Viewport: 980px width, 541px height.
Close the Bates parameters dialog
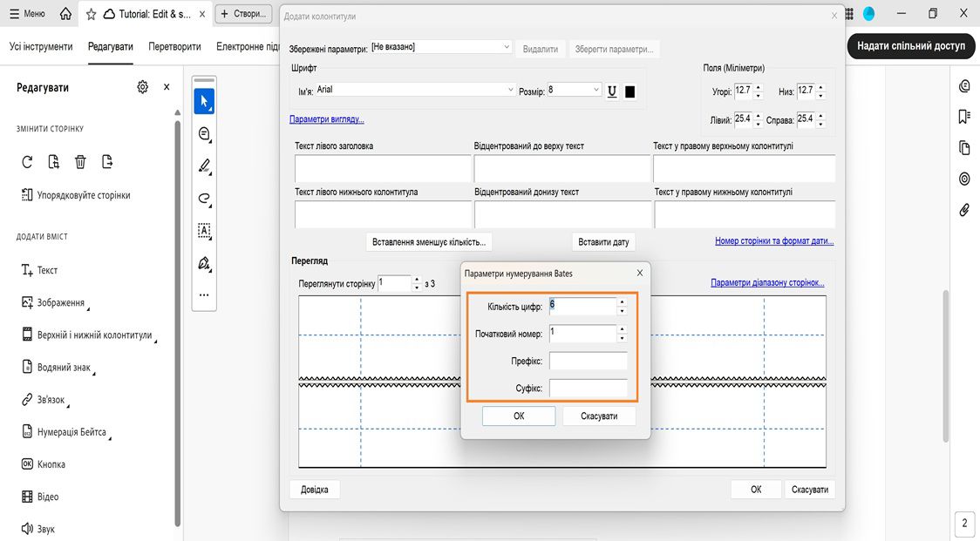(639, 273)
